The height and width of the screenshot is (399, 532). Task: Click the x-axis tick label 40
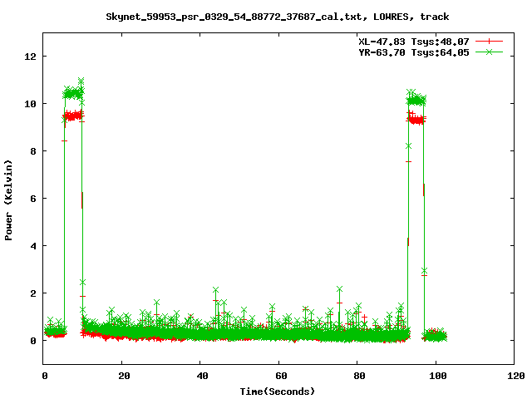click(202, 376)
